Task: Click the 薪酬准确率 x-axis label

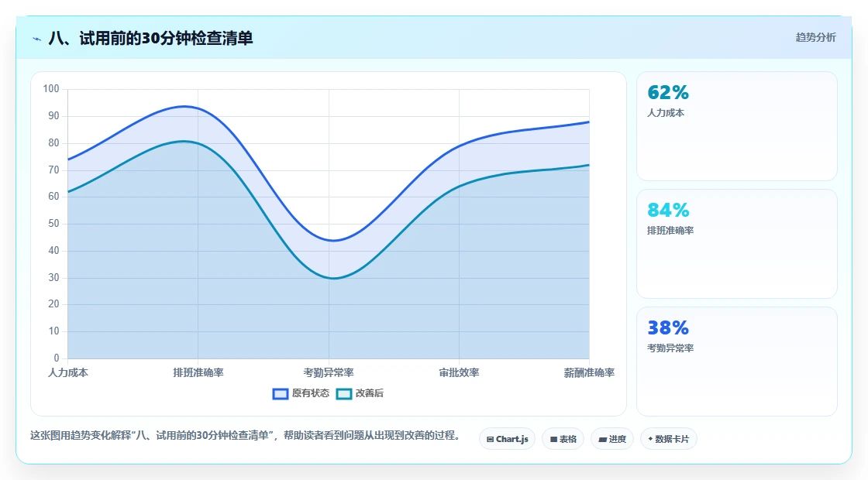Action: point(589,372)
